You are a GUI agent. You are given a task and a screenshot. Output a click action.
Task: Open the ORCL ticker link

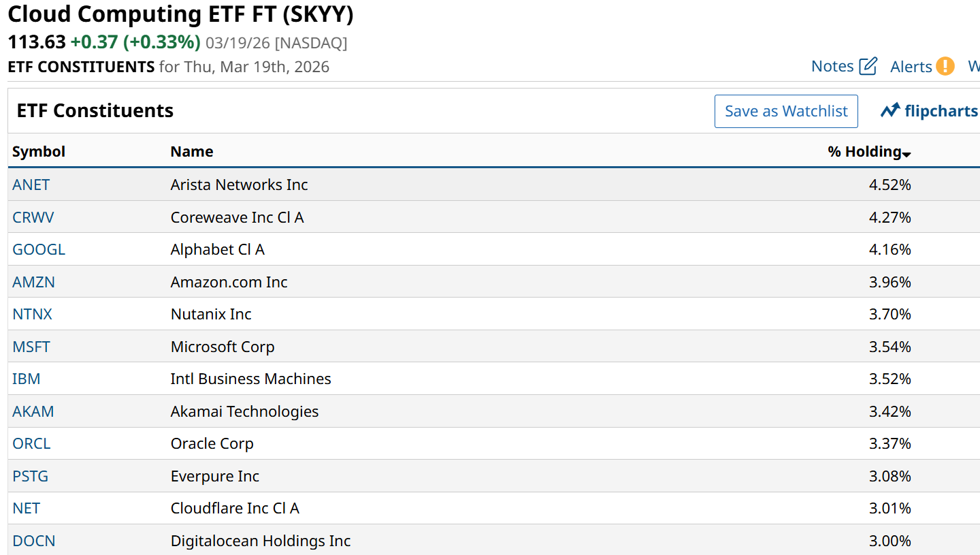tap(31, 443)
